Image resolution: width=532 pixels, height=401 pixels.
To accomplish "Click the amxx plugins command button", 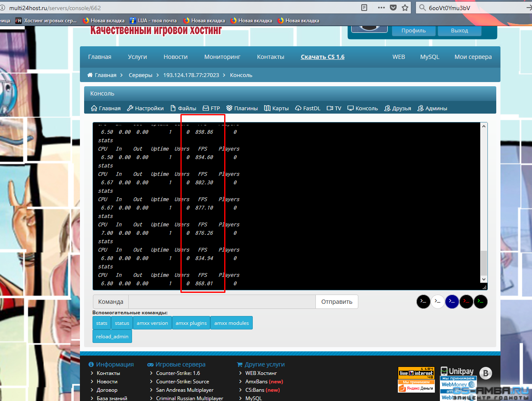I will tap(191, 323).
